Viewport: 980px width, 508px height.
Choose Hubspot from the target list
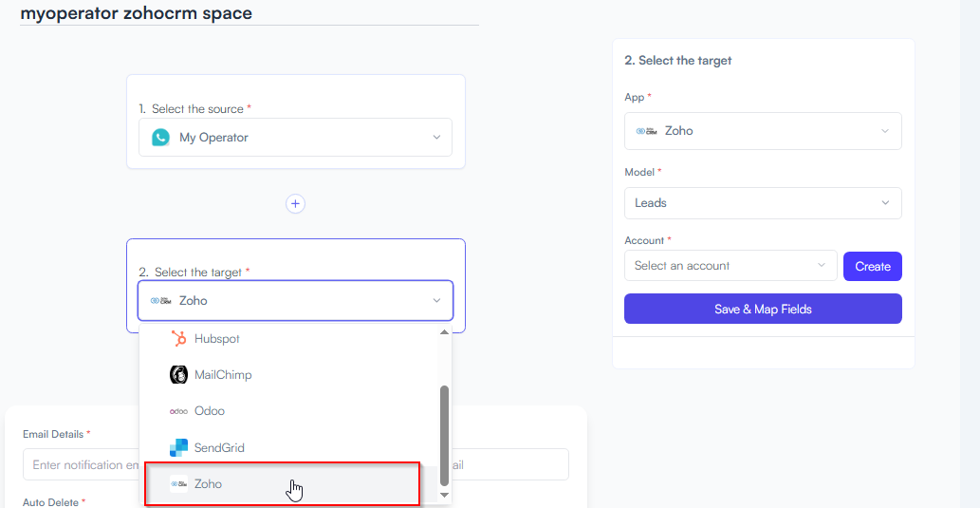[288, 338]
